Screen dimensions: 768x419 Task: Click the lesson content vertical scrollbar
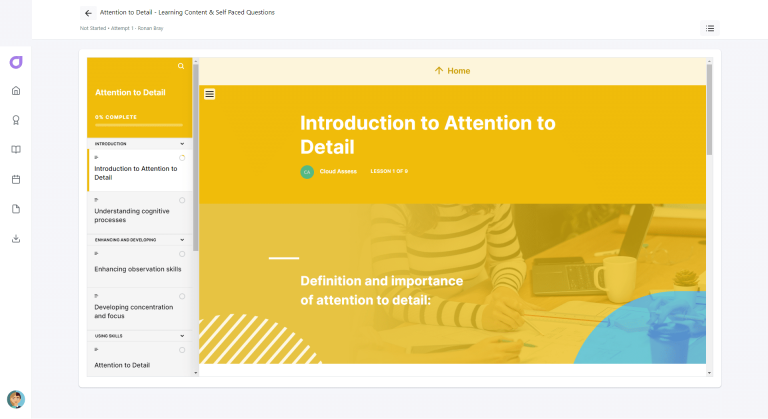tap(709, 110)
